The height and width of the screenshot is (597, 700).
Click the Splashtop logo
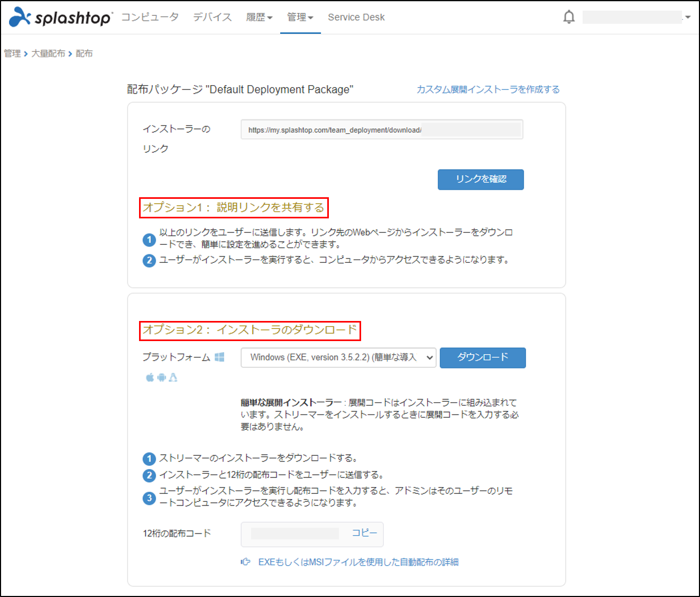click(x=60, y=17)
